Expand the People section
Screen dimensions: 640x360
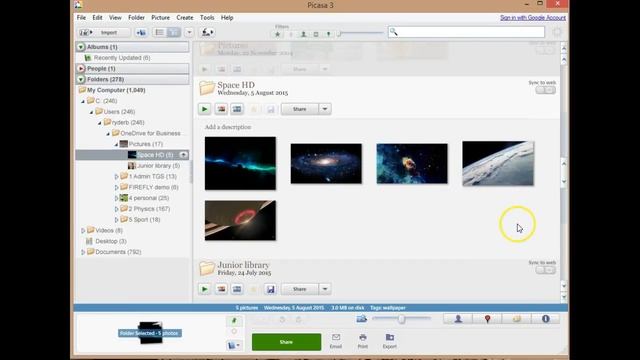tap(81, 69)
